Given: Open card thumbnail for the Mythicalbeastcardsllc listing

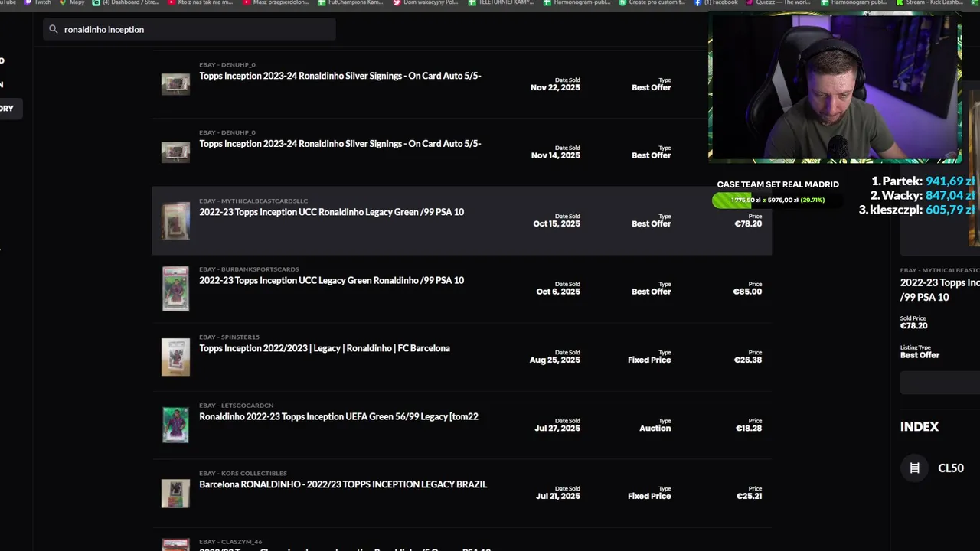Looking at the screenshot, I should tap(175, 220).
